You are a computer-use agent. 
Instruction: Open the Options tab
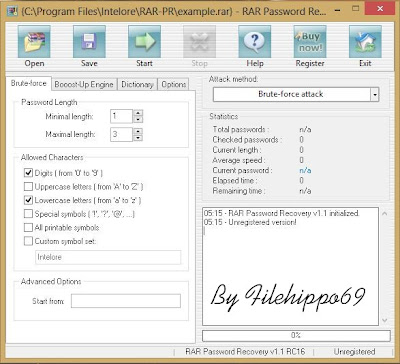[174, 85]
